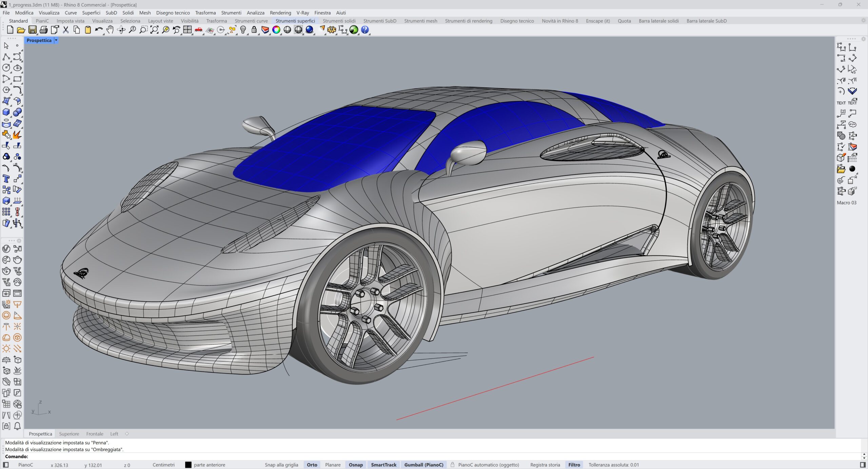868x469 pixels.
Task: Add new viewport tab with plus icon
Action: coord(127,434)
